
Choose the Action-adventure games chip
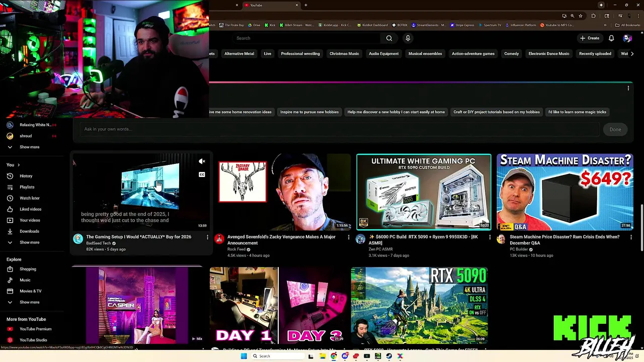point(473,54)
